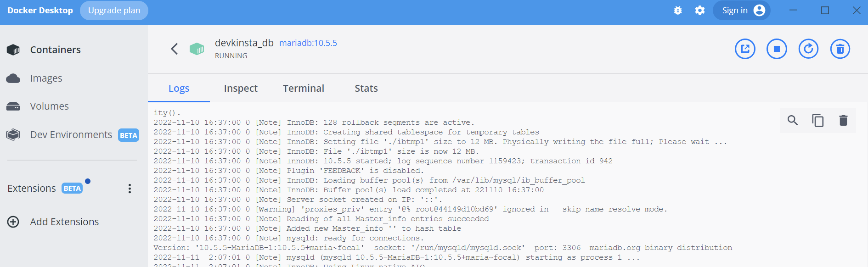This screenshot has height=267, width=868.
Task: Open Extensions three-dot menu
Action: [130, 189]
